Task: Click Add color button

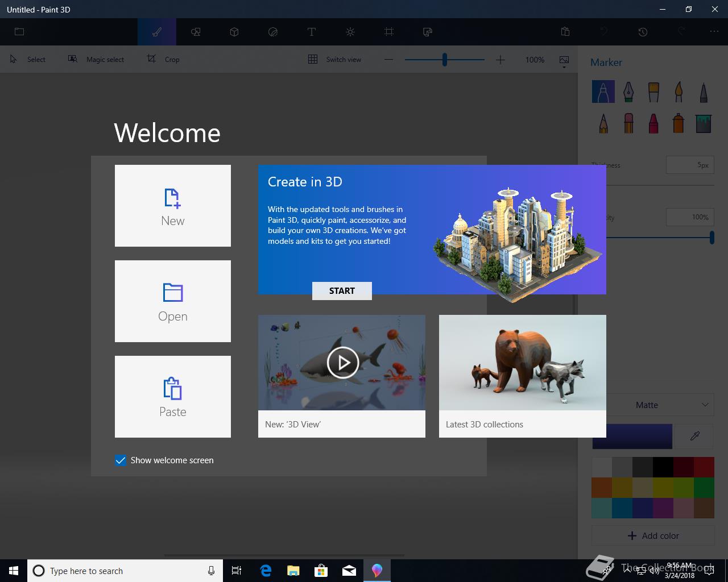Action: click(x=653, y=535)
